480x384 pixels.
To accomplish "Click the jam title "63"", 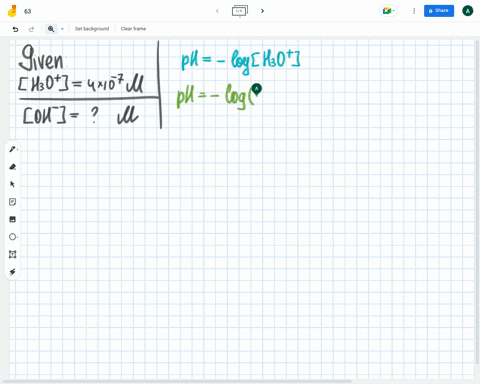I will tap(28, 11).
